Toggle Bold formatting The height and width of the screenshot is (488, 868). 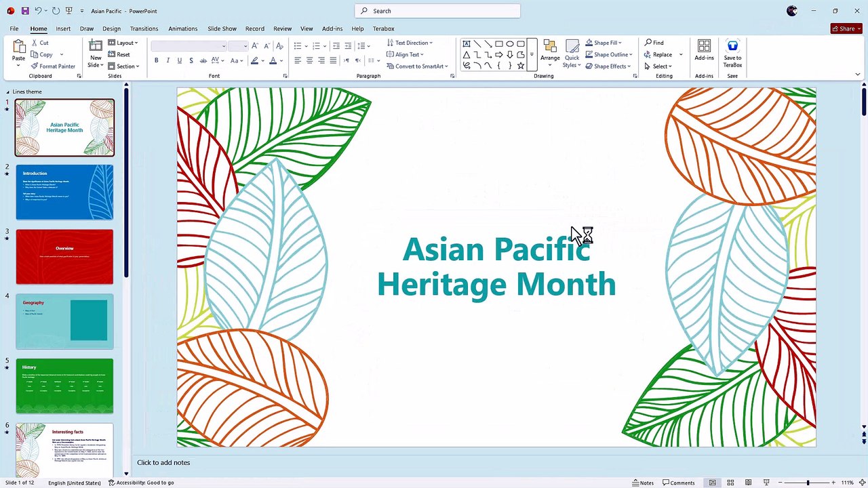tap(157, 61)
